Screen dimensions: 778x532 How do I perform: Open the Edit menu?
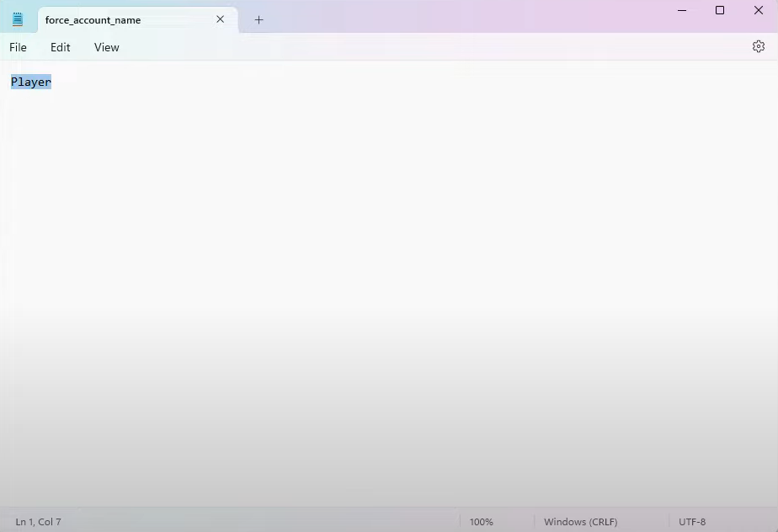[60, 47]
